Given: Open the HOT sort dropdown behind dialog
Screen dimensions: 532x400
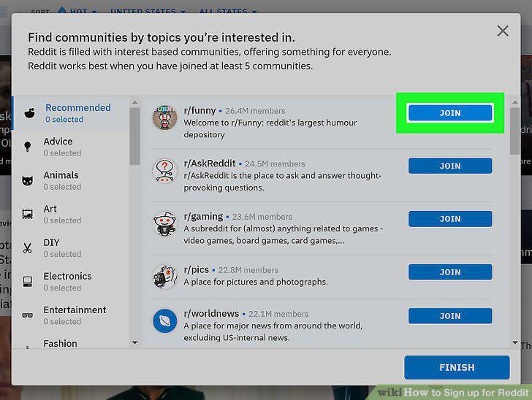Looking at the screenshot, I should click(x=77, y=11).
